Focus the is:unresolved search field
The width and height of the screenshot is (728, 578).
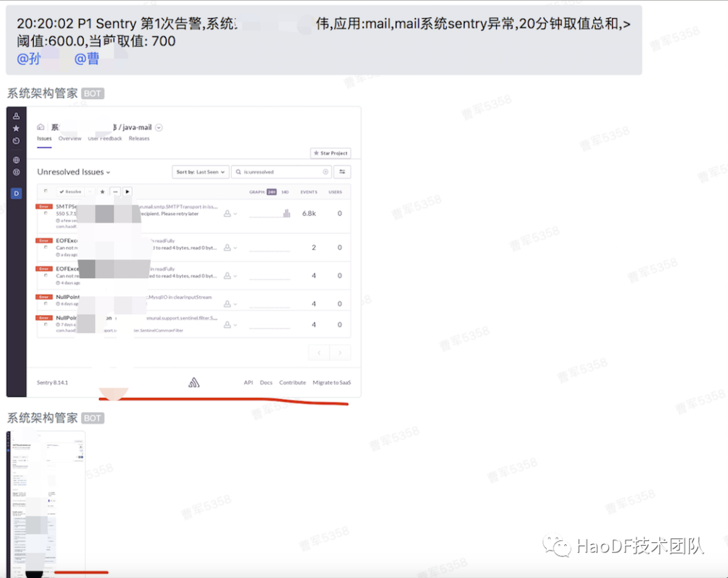pos(281,172)
